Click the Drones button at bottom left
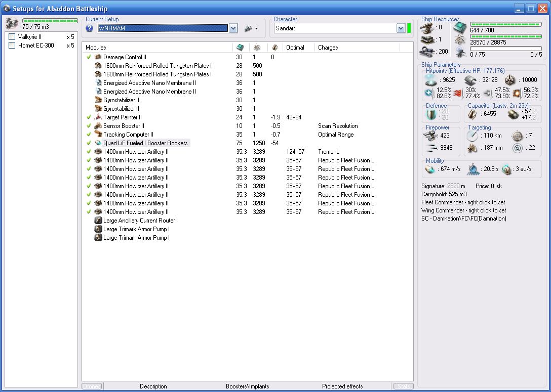Viewport: 551px width, 392px height. pyautogui.click(x=92, y=386)
